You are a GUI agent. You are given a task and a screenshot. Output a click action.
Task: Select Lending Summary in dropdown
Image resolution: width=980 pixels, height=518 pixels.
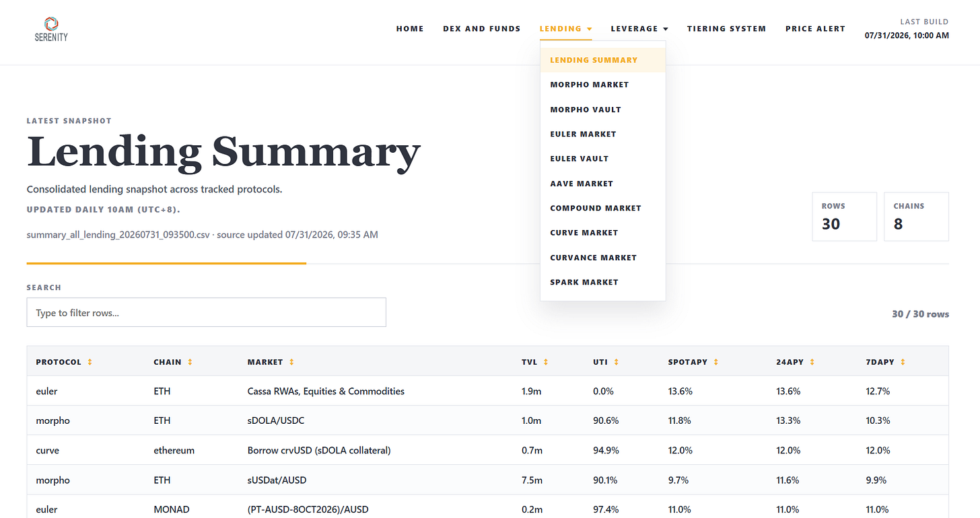point(603,60)
